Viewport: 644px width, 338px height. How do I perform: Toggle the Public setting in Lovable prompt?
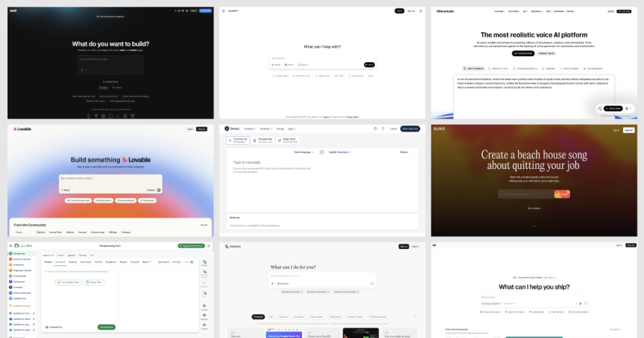pyautogui.click(x=151, y=191)
